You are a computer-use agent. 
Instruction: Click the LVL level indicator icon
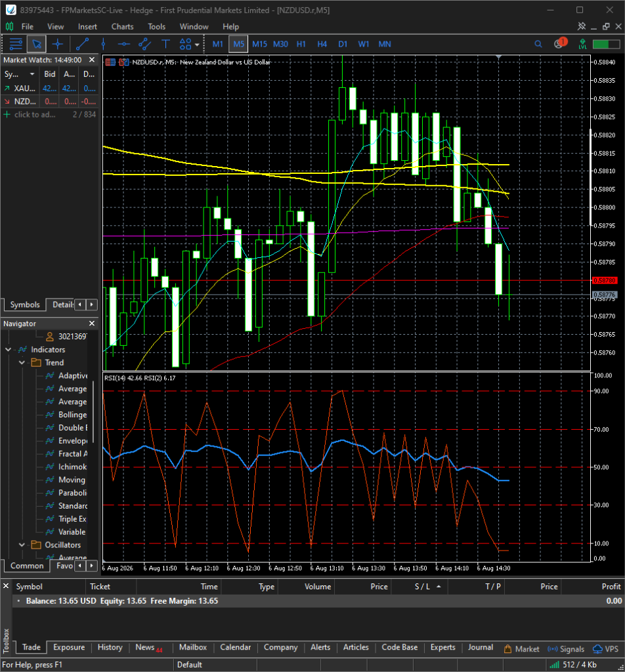point(582,44)
